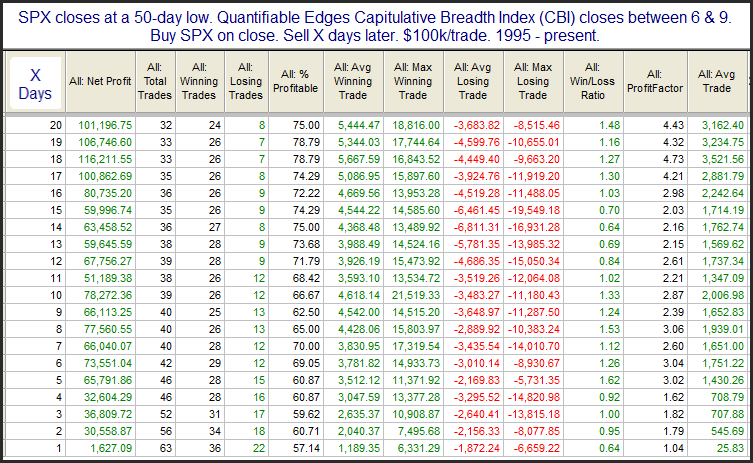Image resolution: width=753 pixels, height=463 pixels.
Task: Sort by the X Days column header
Action: tap(35, 83)
